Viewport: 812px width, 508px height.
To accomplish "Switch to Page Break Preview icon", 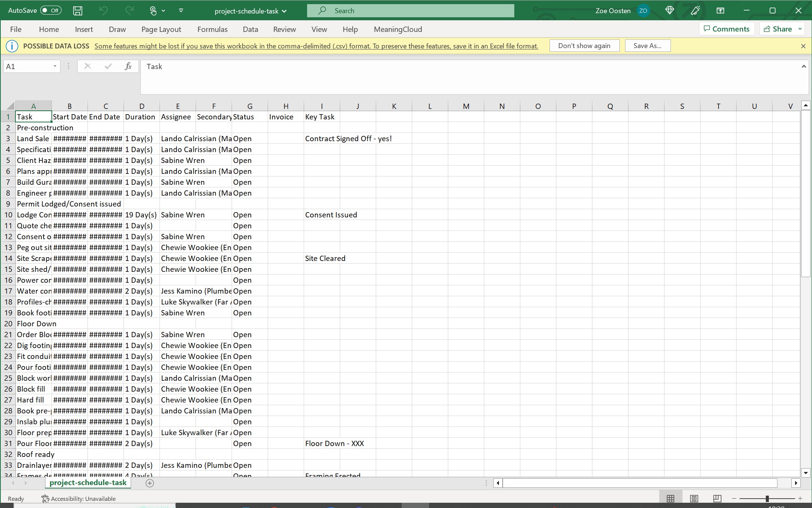I will coord(717,499).
